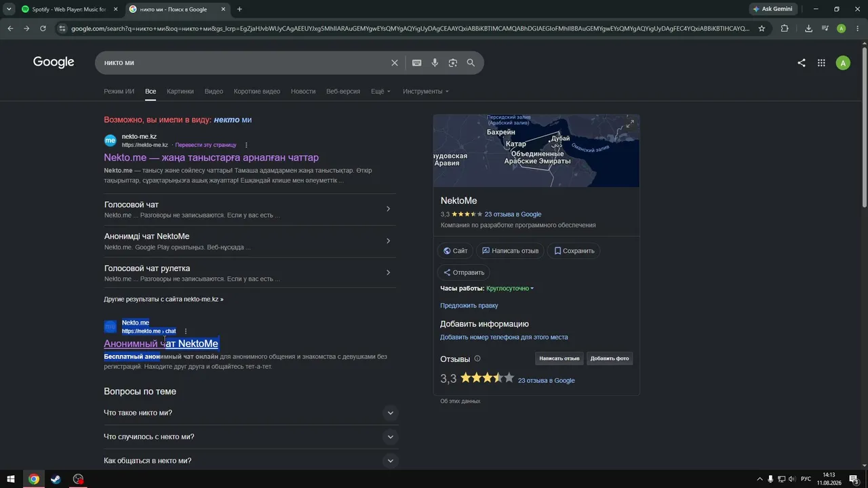
Task: Switch to the Spotify Web Player tab
Action: click(x=69, y=9)
